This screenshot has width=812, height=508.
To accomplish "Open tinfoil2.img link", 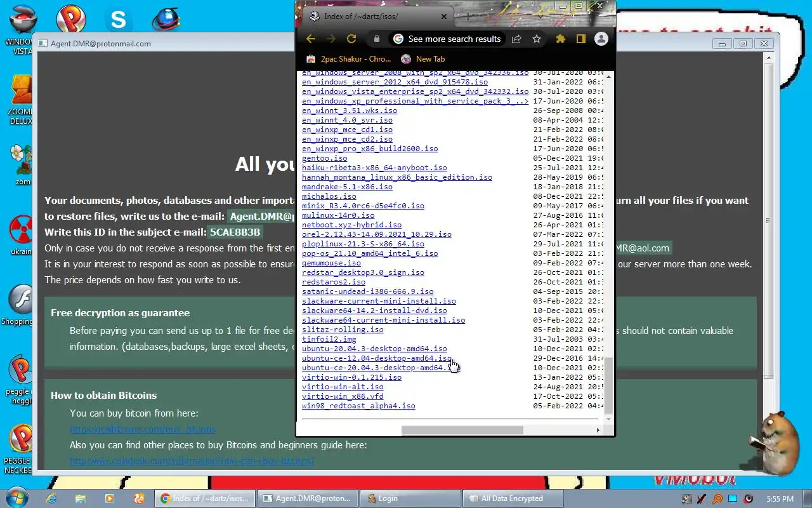I will (x=329, y=339).
